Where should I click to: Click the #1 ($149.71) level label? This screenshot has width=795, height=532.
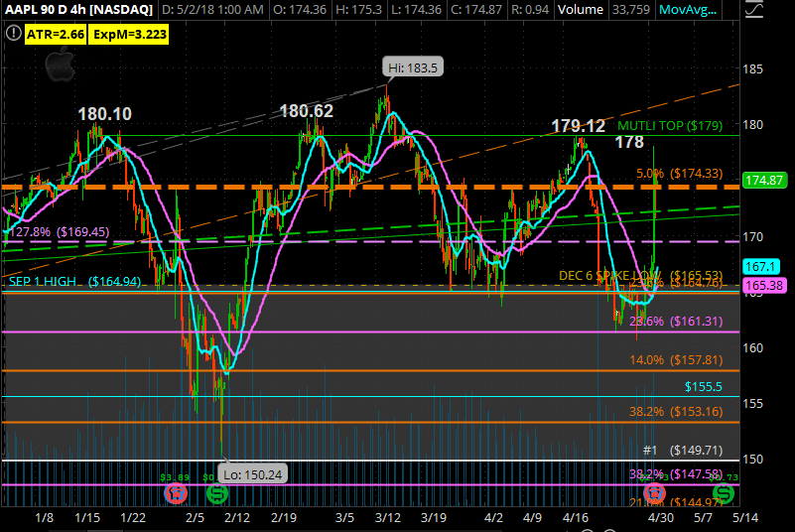(683, 451)
